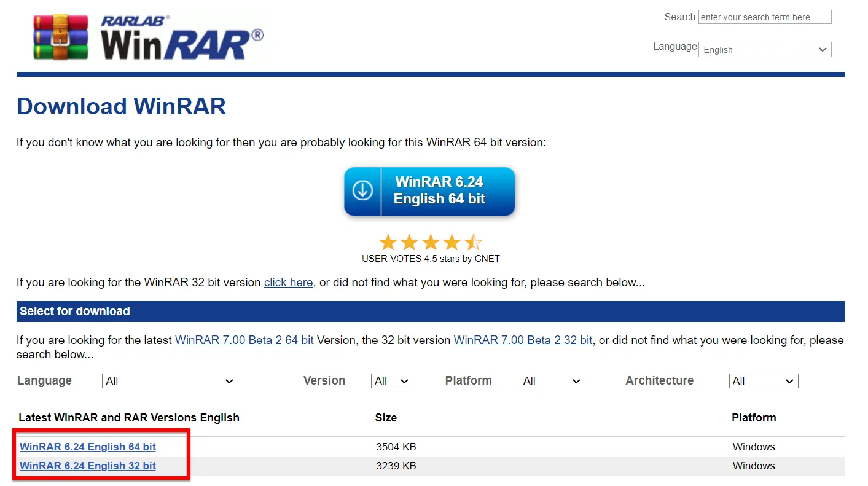The height and width of the screenshot is (486, 868).
Task: Expand the Version filter dropdown
Action: click(x=392, y=381)
